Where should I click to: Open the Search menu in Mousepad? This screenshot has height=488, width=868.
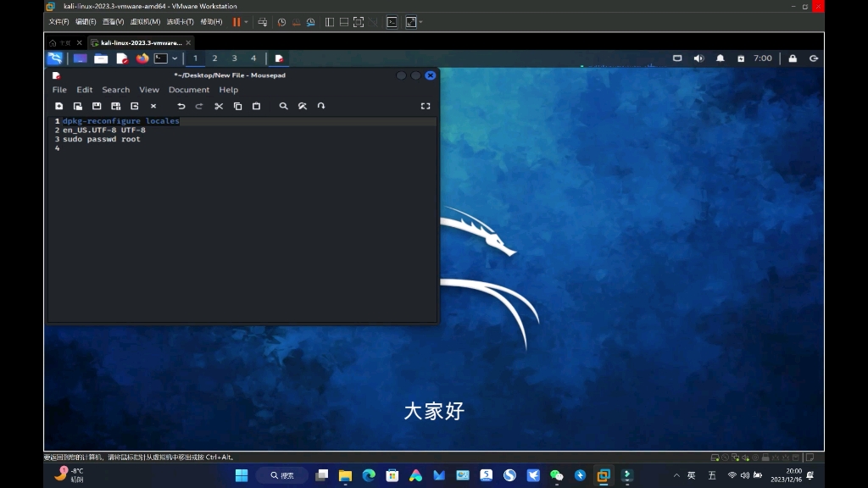click(x=115, y=90)
